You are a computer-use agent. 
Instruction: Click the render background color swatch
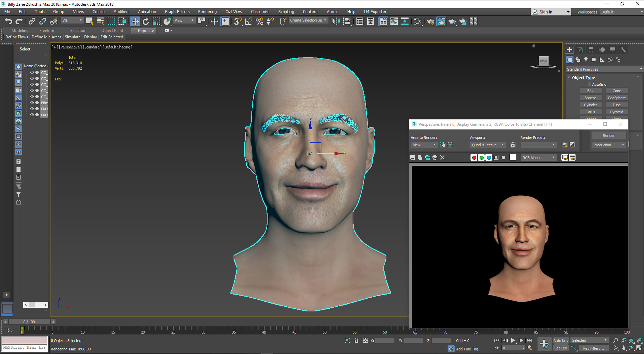point(513,157)
